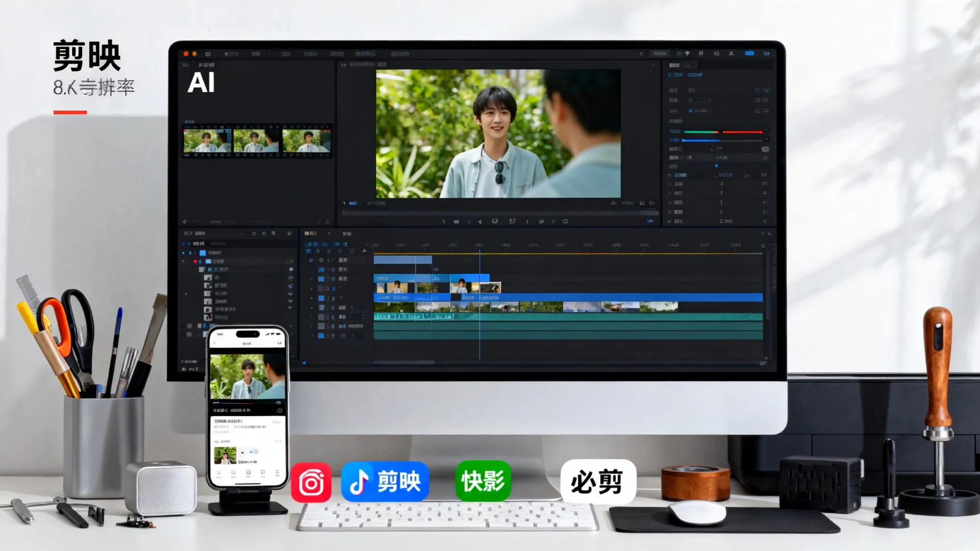Click the timeline's horizontal scrollbar
980x551 pixels.
click(x=404, y=362)
